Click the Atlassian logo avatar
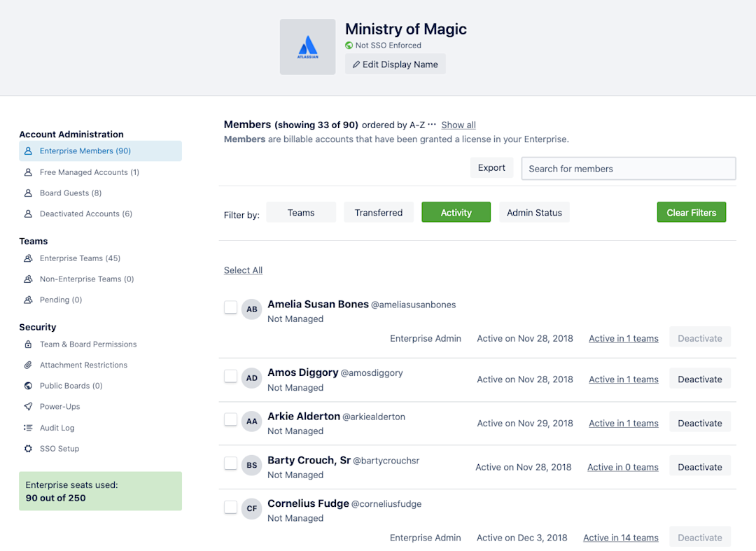Screen dimensions: 756x551 tap(307, 46)
